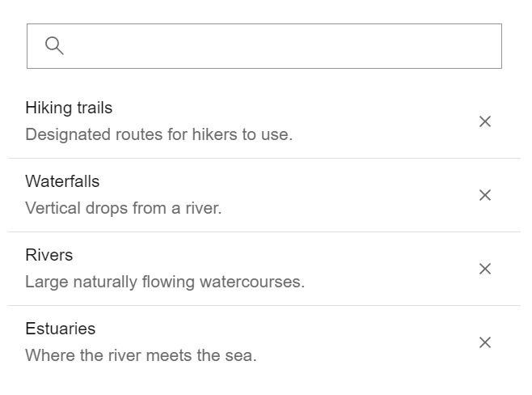Click 'Large naturally flowing watercourses.' description
The width and height of the screenshot is (532, 395).
(165, 282)
